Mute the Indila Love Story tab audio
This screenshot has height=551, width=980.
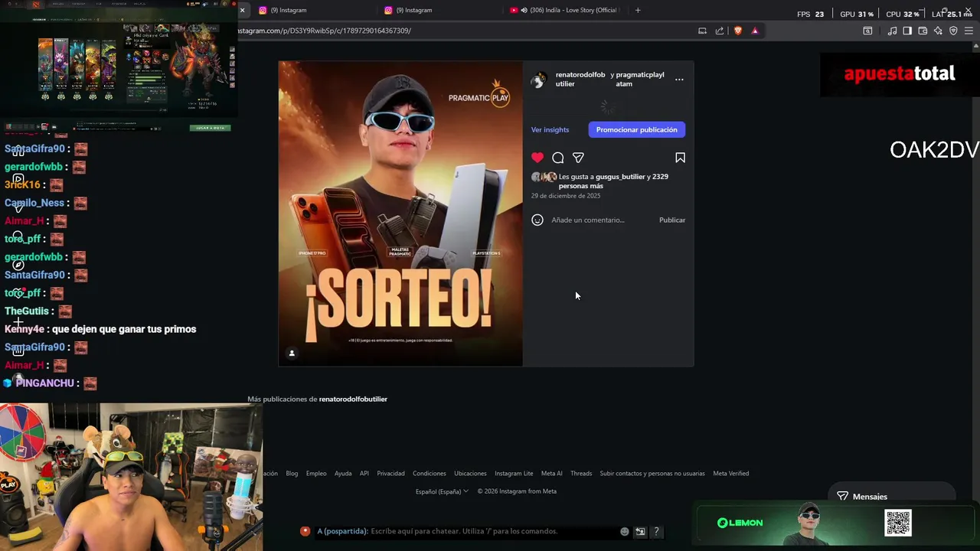point(524,10)
